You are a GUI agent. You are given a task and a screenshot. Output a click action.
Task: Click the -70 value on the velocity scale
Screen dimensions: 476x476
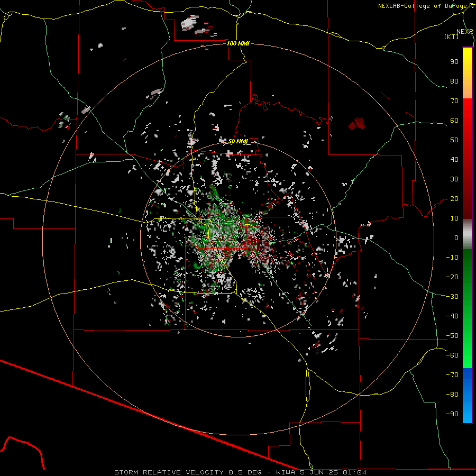(x=452, y=375)
